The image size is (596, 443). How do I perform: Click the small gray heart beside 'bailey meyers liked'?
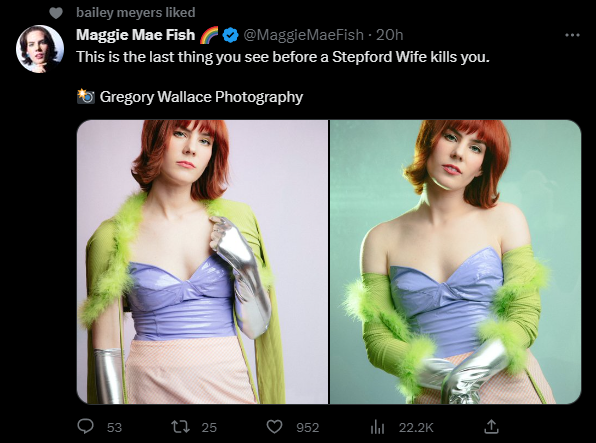pos(56,13)
